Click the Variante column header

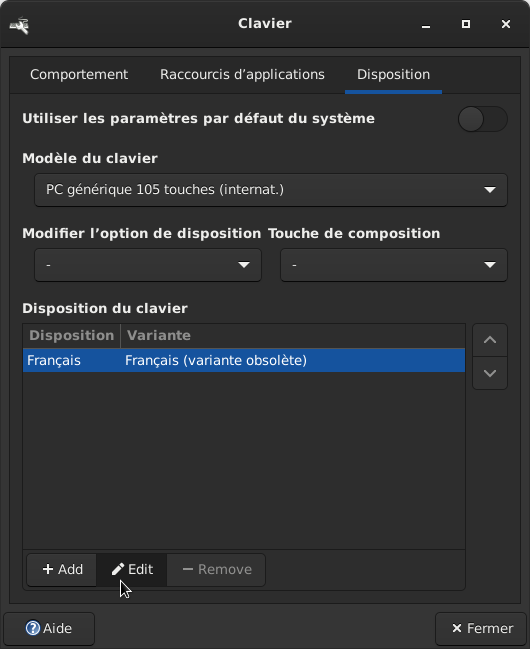[292, 335]
